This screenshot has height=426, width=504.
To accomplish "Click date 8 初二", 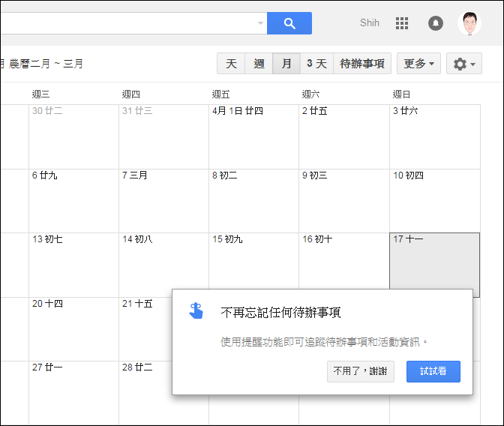I will pos(225,175).
